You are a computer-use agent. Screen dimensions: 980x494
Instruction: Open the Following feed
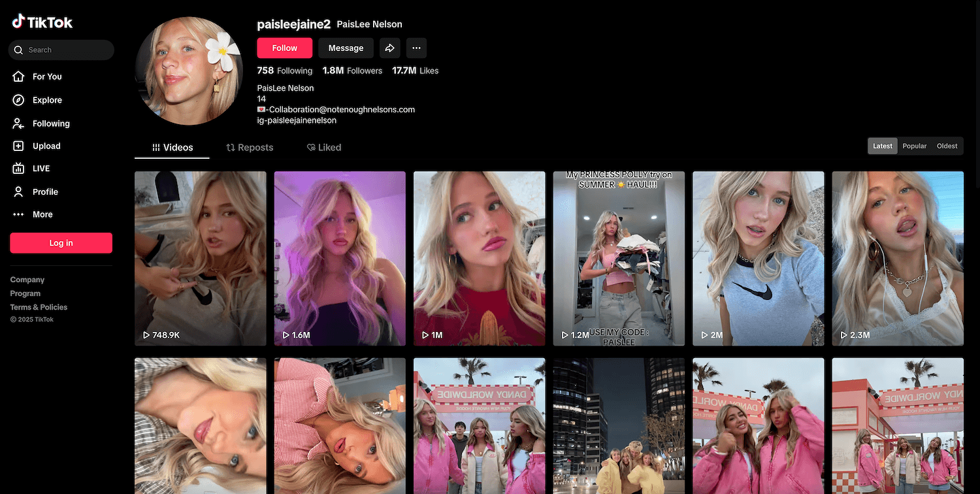click(x=50, y=124)
